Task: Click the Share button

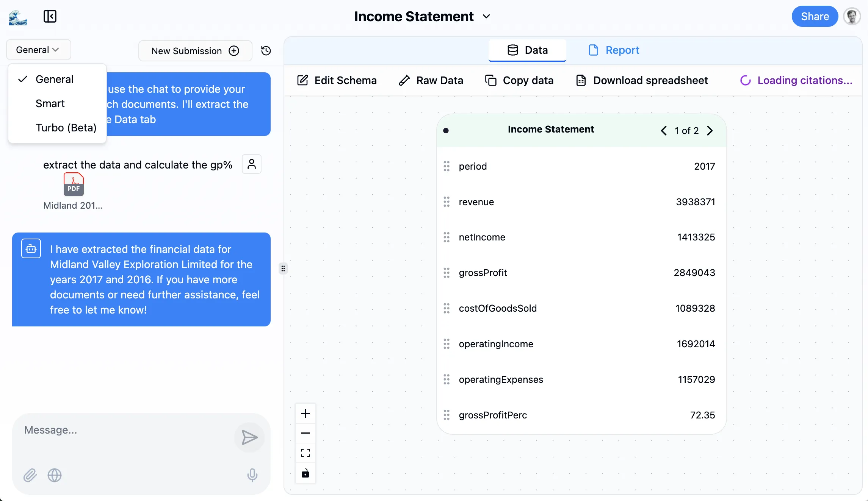Action: 815,16
